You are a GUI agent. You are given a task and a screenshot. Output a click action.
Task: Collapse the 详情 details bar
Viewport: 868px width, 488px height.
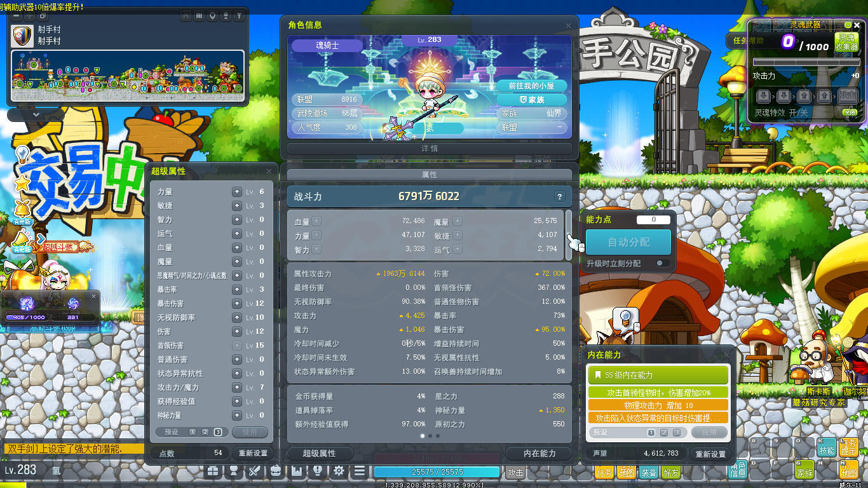coord(430,148)
